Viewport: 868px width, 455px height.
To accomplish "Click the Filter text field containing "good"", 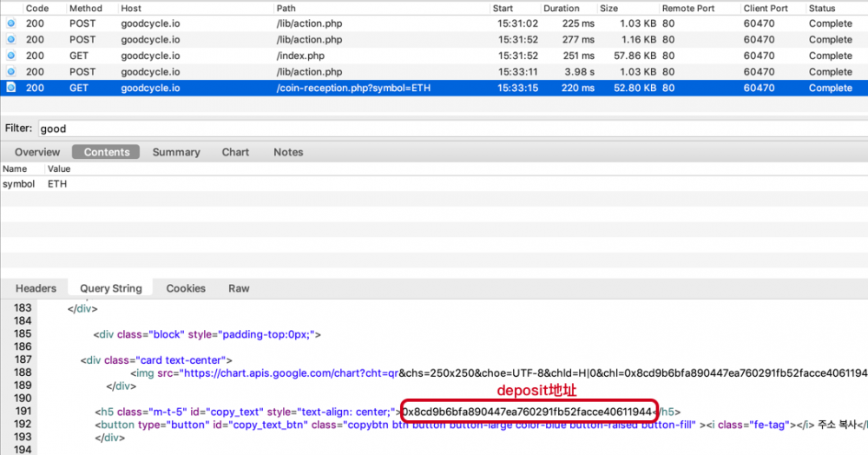I will [x=434, y=129].
